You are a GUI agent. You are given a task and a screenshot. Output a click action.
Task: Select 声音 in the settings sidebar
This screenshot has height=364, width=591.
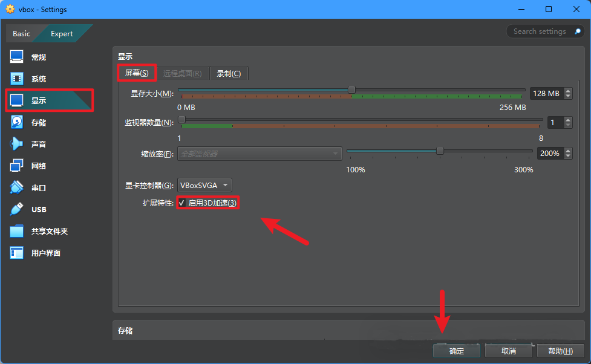(x=39, y=145)
